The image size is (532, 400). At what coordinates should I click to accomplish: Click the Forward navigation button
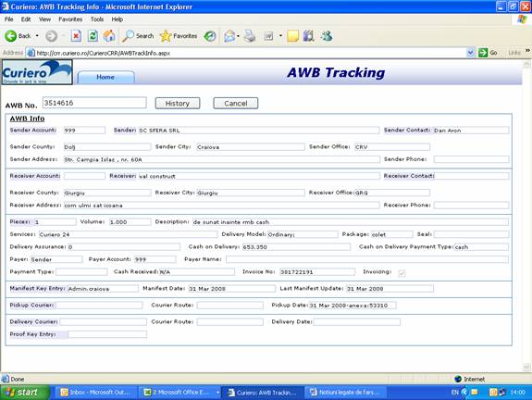coord(52,36)
